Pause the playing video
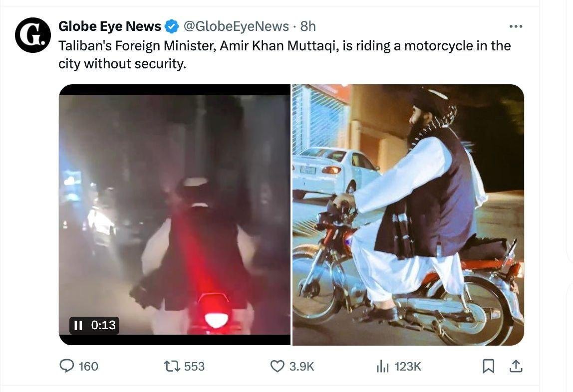The width and height of the screenshot is (573, 392). click(x=78, y=326)
